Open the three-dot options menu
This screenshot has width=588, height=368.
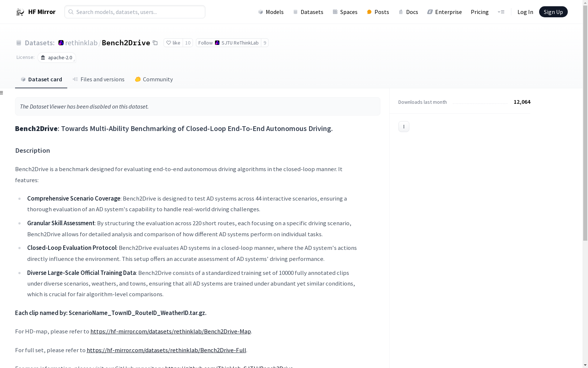(404, 127)
